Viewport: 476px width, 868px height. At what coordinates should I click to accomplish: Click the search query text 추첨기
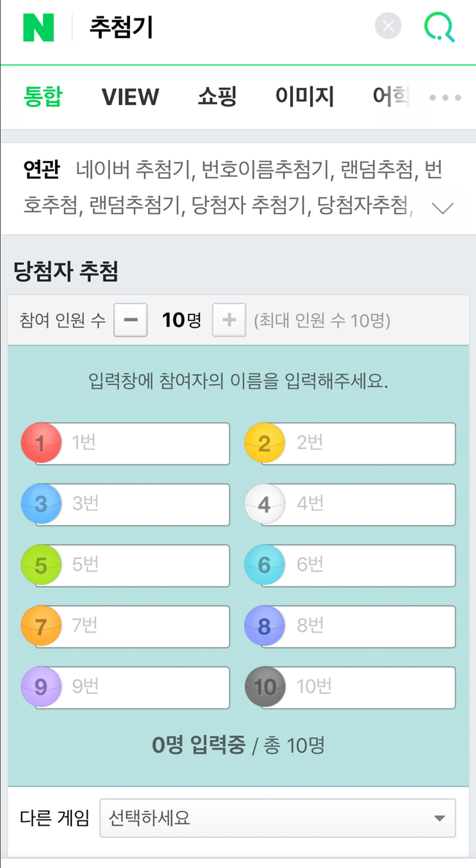121,28
